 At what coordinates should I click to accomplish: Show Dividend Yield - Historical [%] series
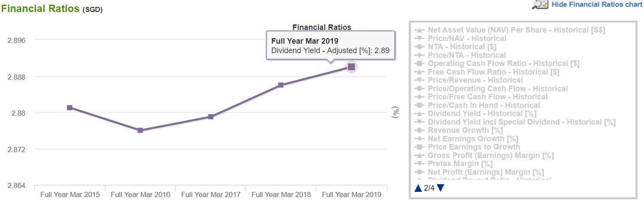[x=482, y=113]
